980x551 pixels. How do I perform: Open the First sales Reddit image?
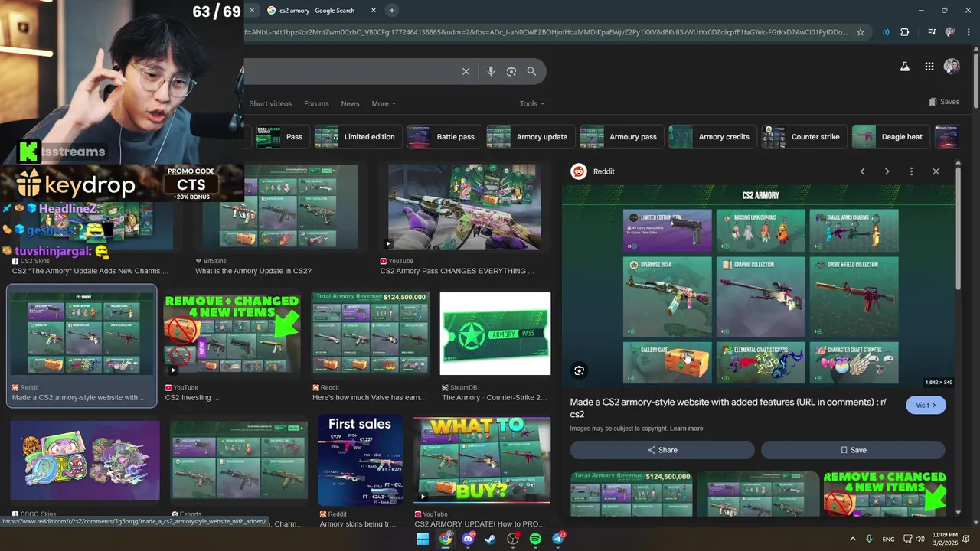pyautogui.click(x=360, y=461)
